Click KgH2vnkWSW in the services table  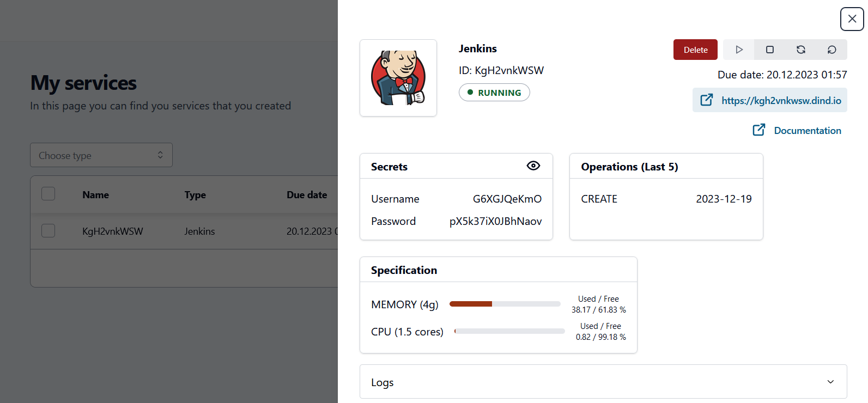(113, 231)
